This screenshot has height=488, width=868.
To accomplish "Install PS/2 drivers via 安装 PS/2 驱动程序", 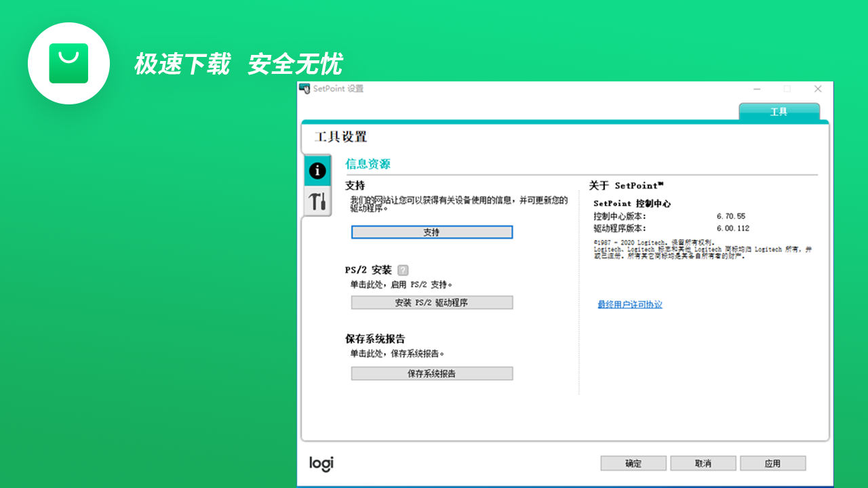I will [432, 302].
